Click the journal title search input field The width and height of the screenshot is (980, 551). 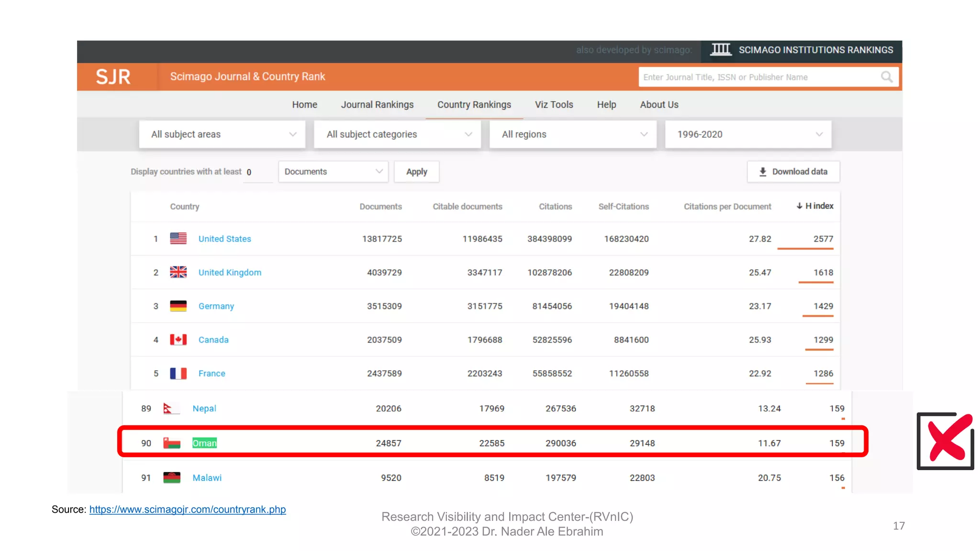tap(758, 77)
